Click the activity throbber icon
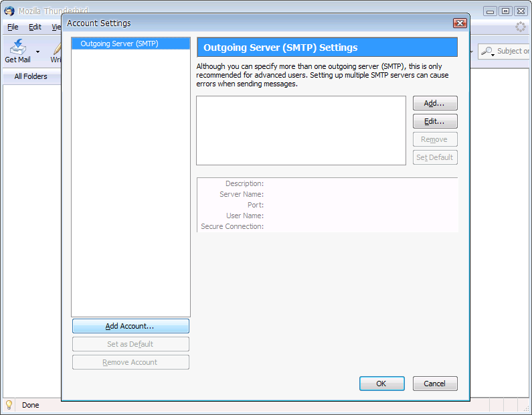Viewport: 532px width, 415px height. [x=521, y=27]
